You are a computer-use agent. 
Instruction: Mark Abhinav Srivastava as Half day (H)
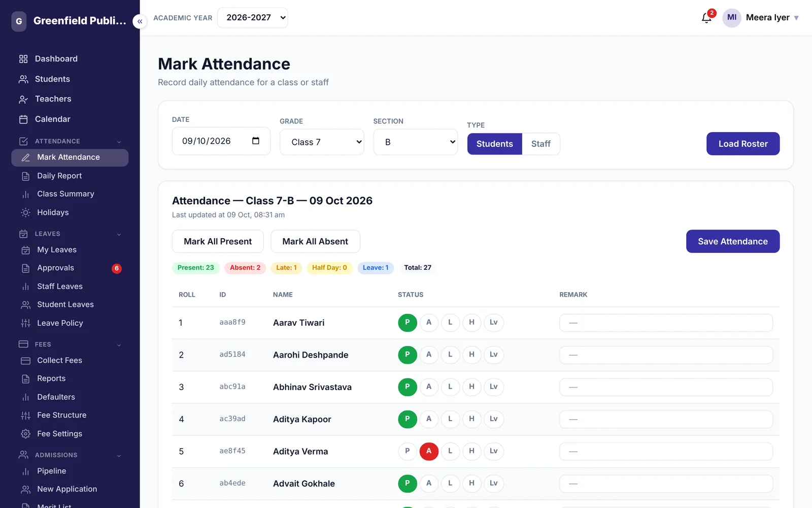pos(471,387)
